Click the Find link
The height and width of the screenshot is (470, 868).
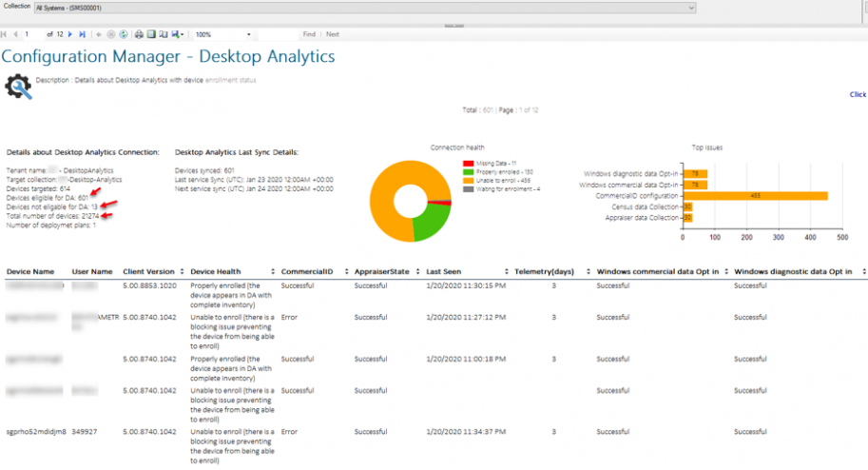(x=309, y=34)
